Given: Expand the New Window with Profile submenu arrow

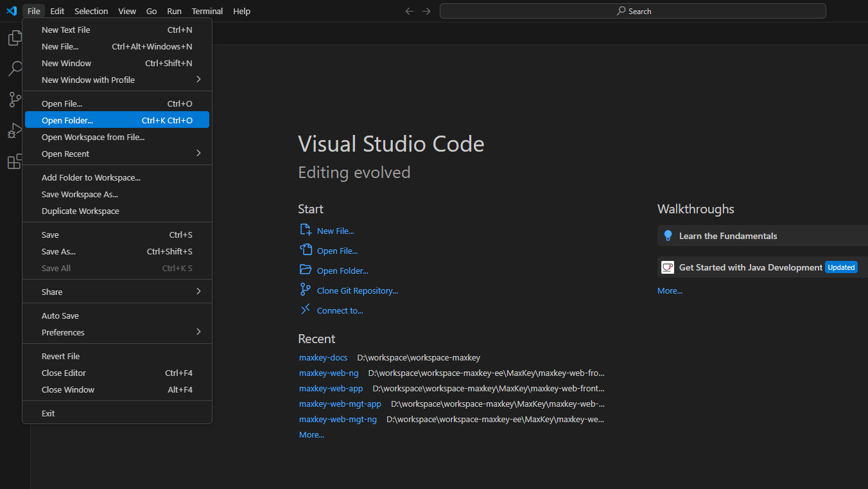Looking at the screenshot, I should point(198,80).
